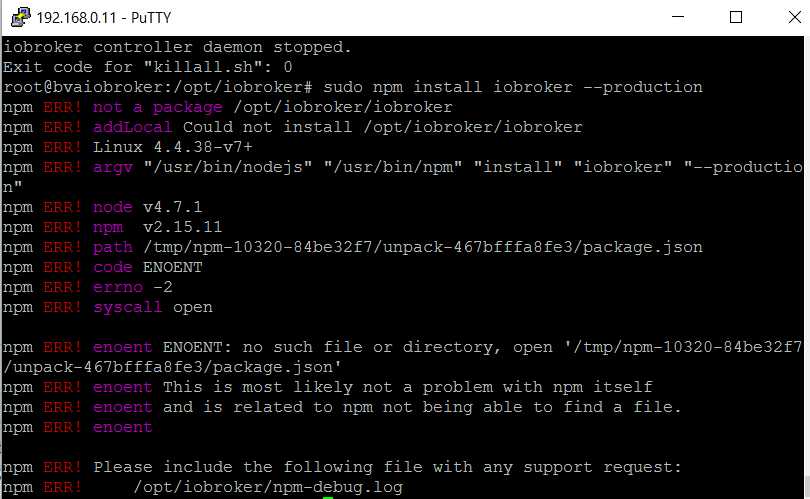The width and height of the screenshot is (810, 499).
Task: Click the /opt/iobroker/npm-debug.log path
Action: 268,487
